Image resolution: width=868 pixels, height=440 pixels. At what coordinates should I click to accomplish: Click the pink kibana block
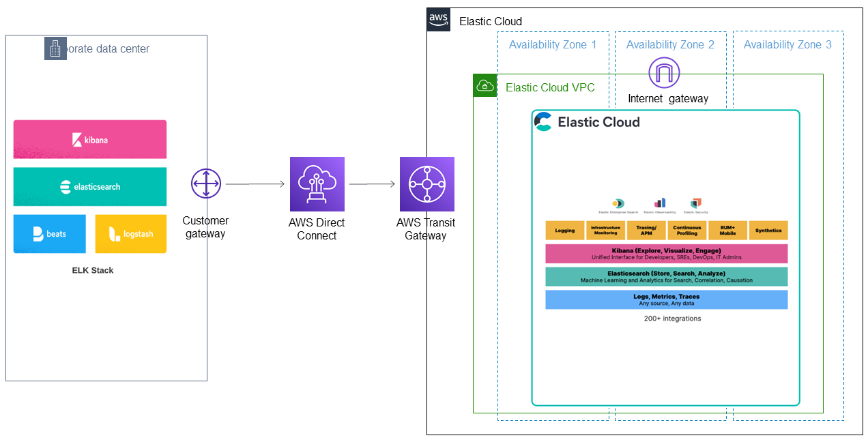click(90, 139)
